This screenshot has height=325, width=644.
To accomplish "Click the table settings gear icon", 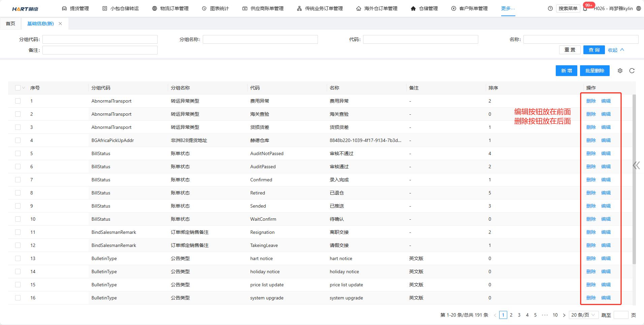I will (x=620, y=71).
